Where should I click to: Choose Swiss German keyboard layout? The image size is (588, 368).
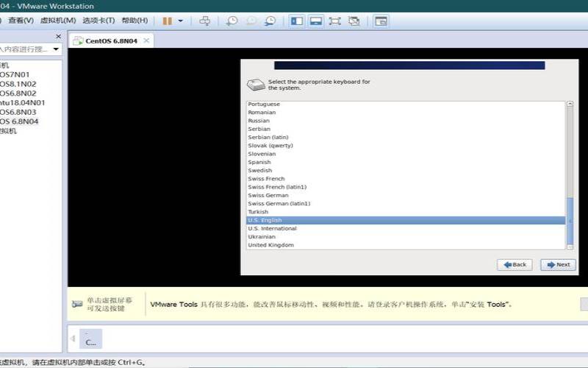click(x=406, y=195)
